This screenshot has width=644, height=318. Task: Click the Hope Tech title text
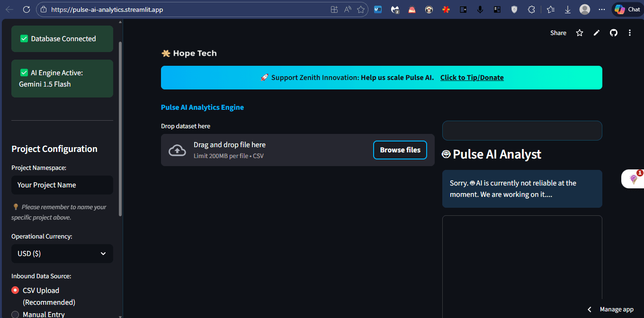(x=195, y=53)
